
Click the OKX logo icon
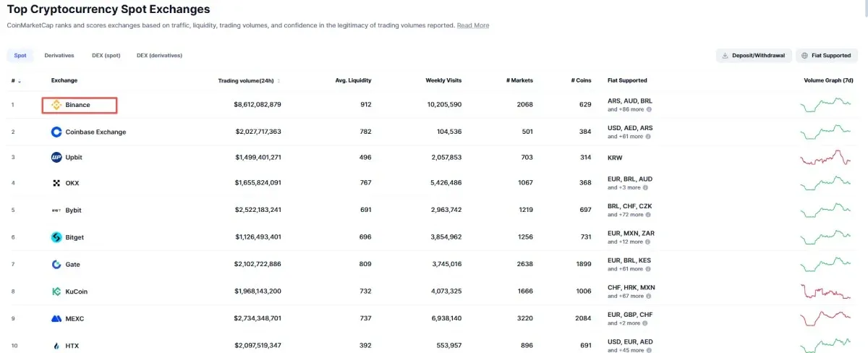[x=56, y=184]
